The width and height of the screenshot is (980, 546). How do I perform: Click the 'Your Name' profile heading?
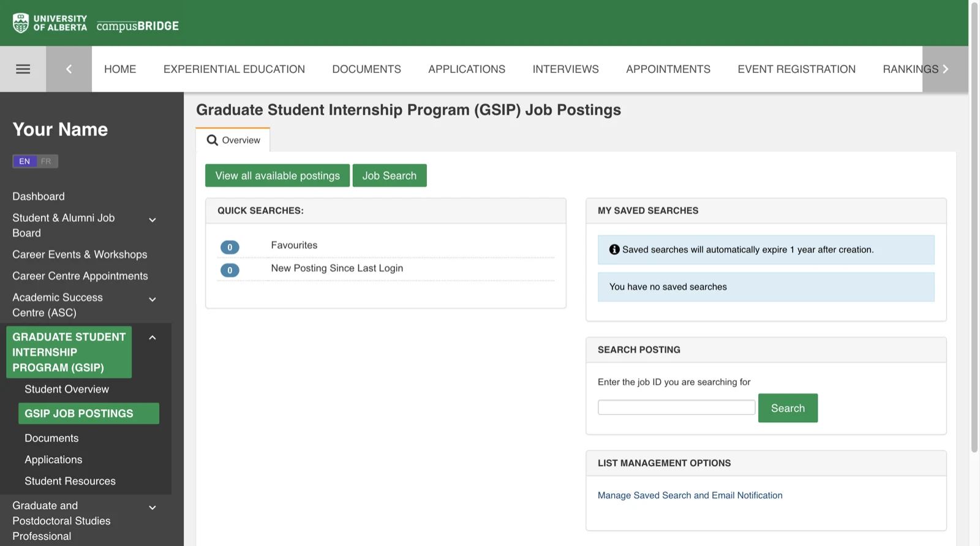[60, 129]
